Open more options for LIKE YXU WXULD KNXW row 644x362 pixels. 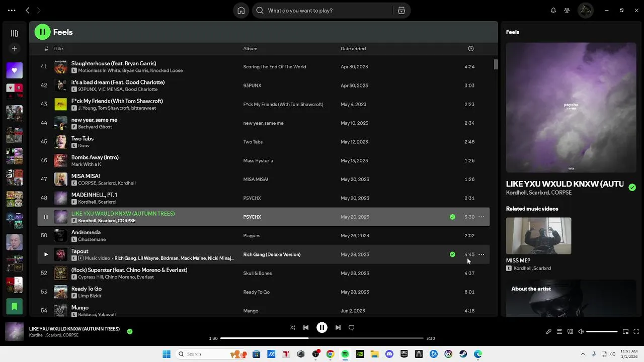(x=481, y=217)
